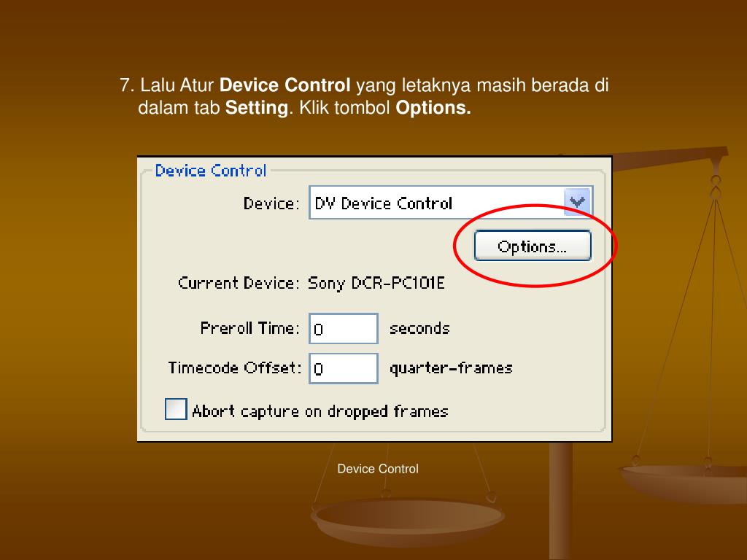Click the bold 'Device Control' heading text
The height and width of the screenshot is (560, 747).
(x=285, y=85)
